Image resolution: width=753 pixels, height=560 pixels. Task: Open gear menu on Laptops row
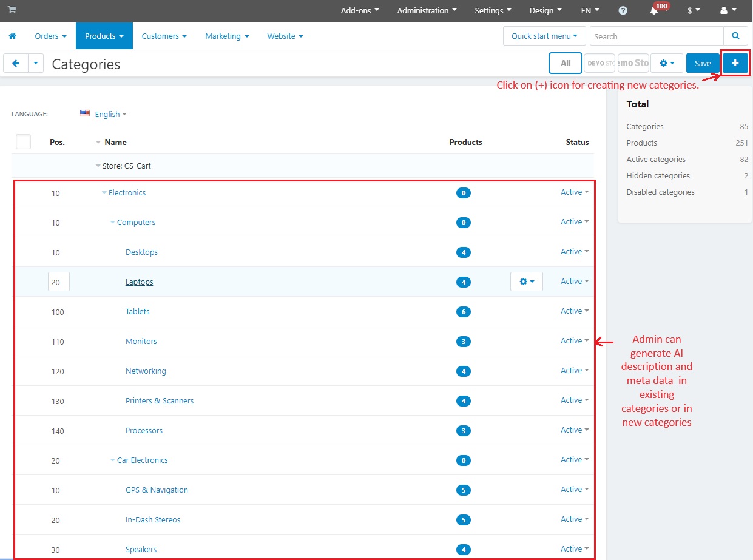point(527,282)
